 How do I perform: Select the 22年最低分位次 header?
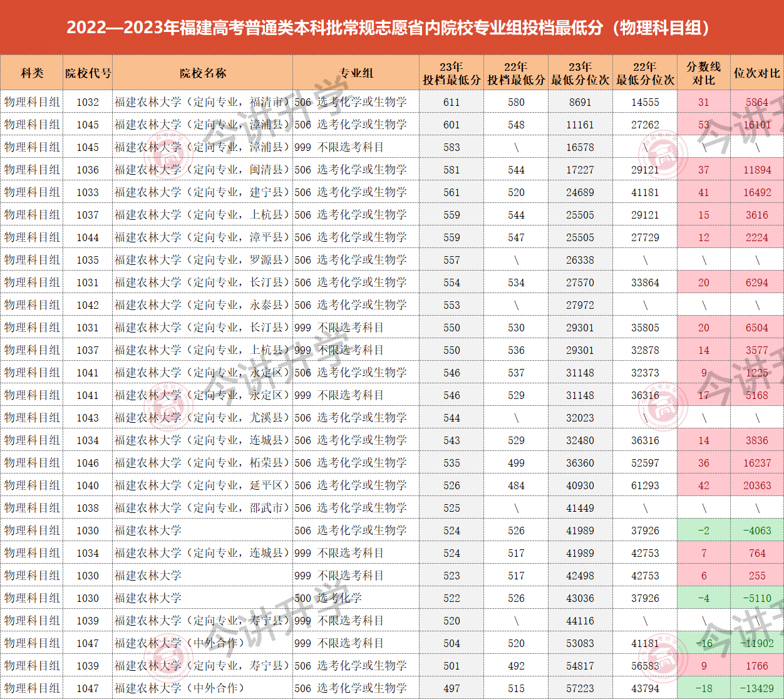tap(645, 73)
